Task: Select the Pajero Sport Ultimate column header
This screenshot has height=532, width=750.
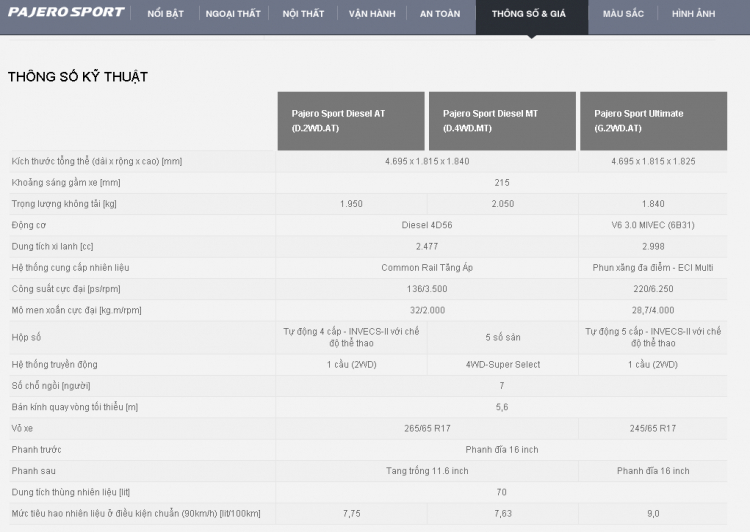Action: point(653,121)
